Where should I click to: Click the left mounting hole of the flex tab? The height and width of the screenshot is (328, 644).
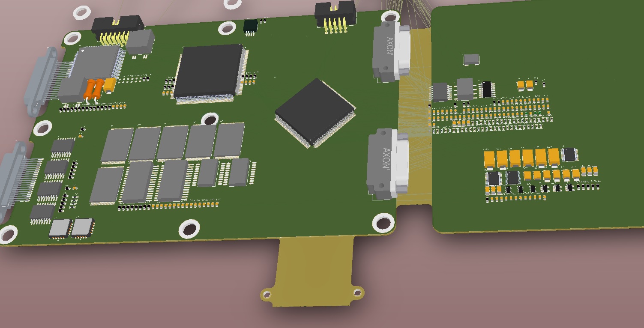(267, 295)
